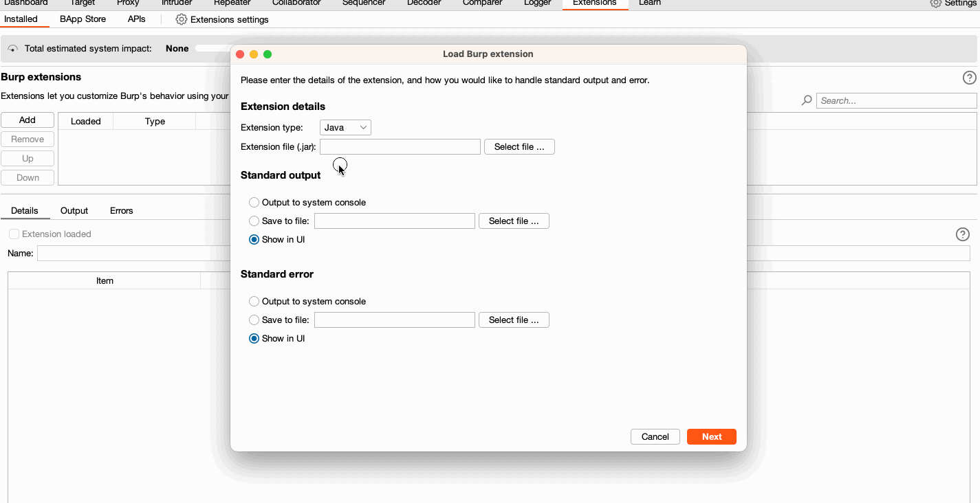Image resolution: width=980 pixels, height=503 pixels.
Task: Open the Output tab in details pane
Action: (74, 211)
